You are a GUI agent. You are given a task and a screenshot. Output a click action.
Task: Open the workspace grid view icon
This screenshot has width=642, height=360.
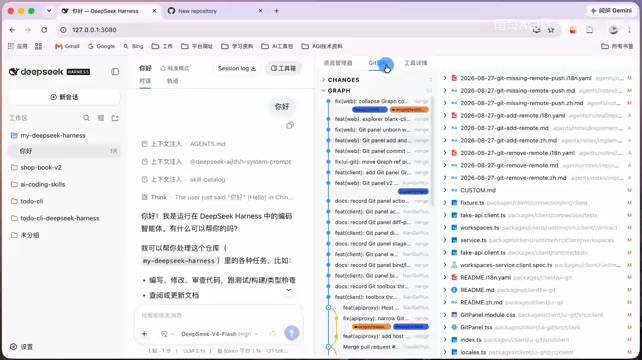[x=101, y=118]
